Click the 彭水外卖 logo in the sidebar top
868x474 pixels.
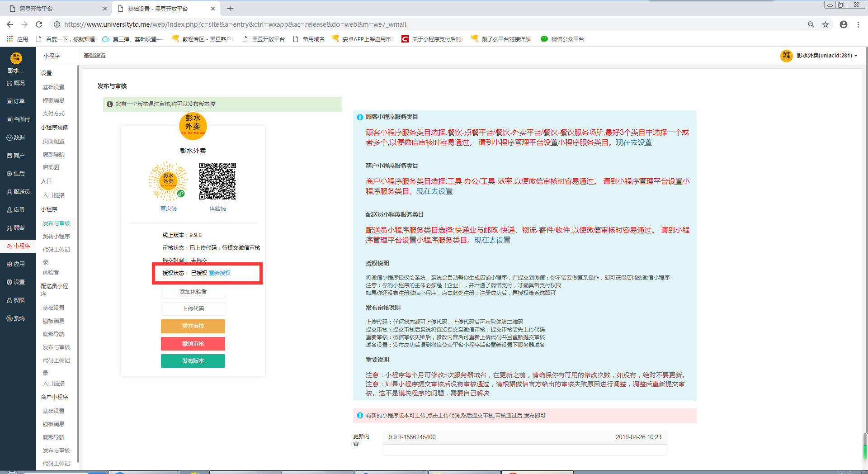(16, 58)
